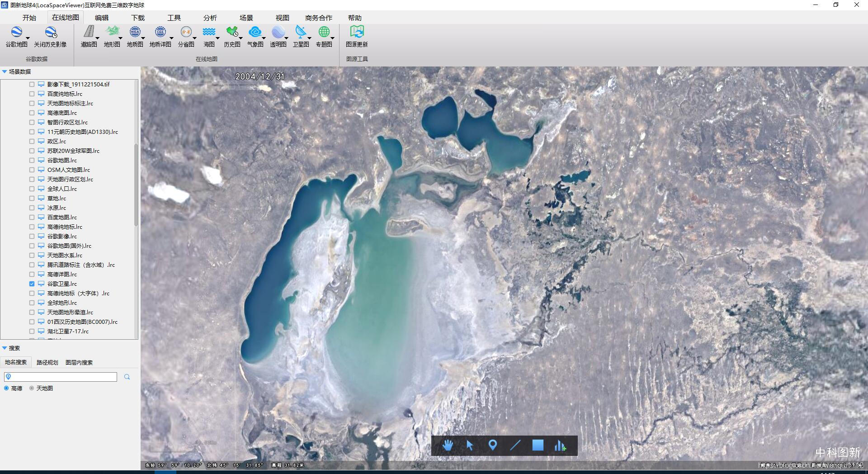This screenshot has width=868, height=474.
Task: Open the 海图 dropdown arrow
Action: 217,38
